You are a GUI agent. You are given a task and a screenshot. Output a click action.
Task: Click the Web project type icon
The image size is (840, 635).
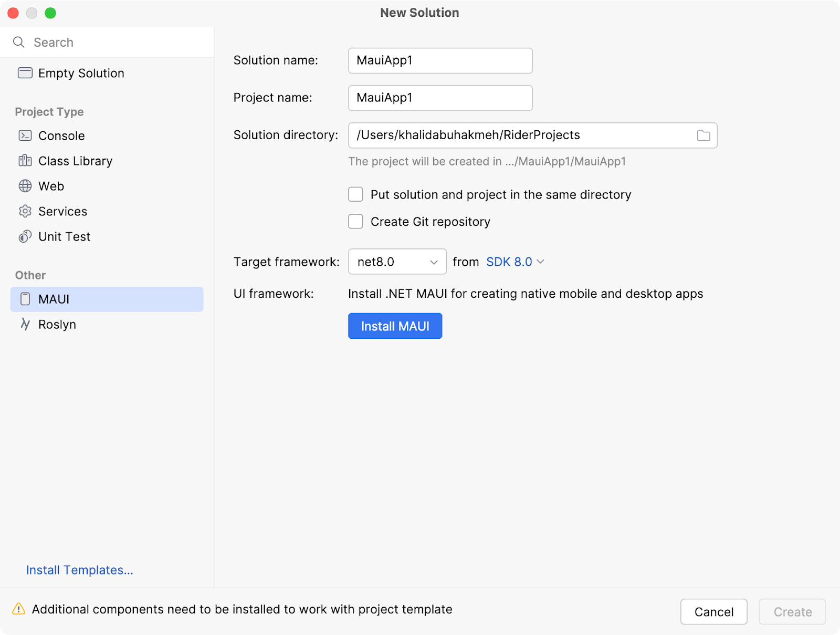point(25,186)
